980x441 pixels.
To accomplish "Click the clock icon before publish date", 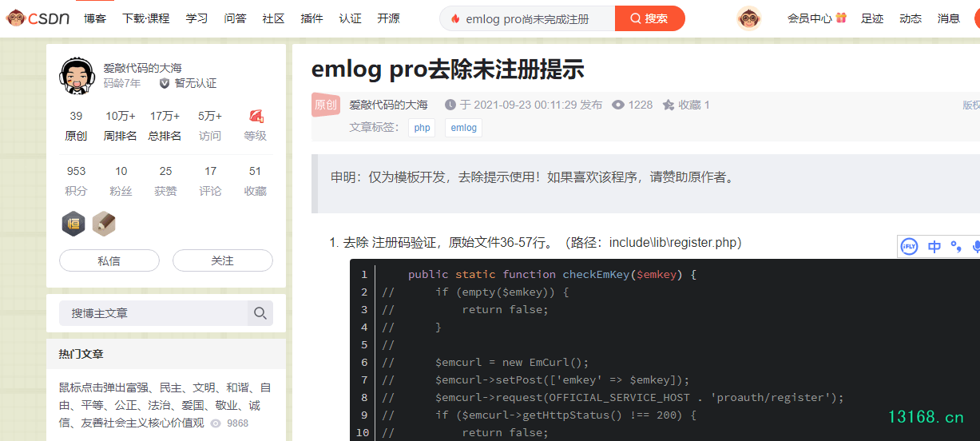I will pyautogui.click(x=450, y=105).
